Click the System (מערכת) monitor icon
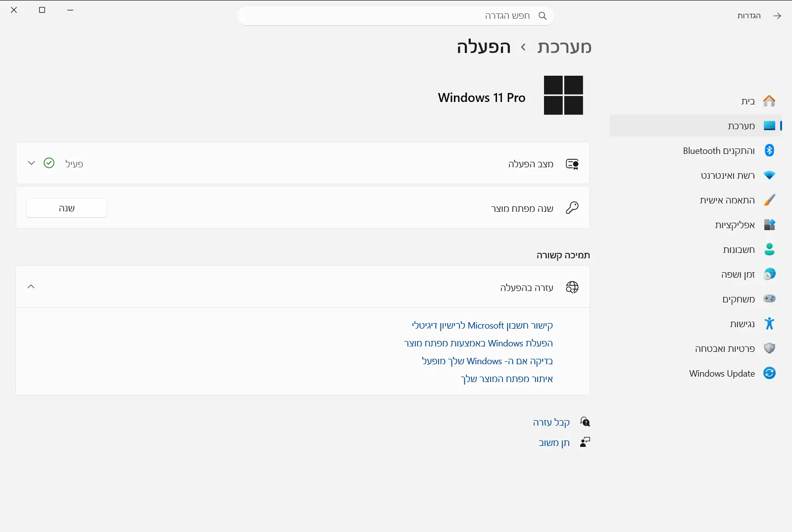The height and width of the screenshot is (532, 792). click(x=769, y=126)
